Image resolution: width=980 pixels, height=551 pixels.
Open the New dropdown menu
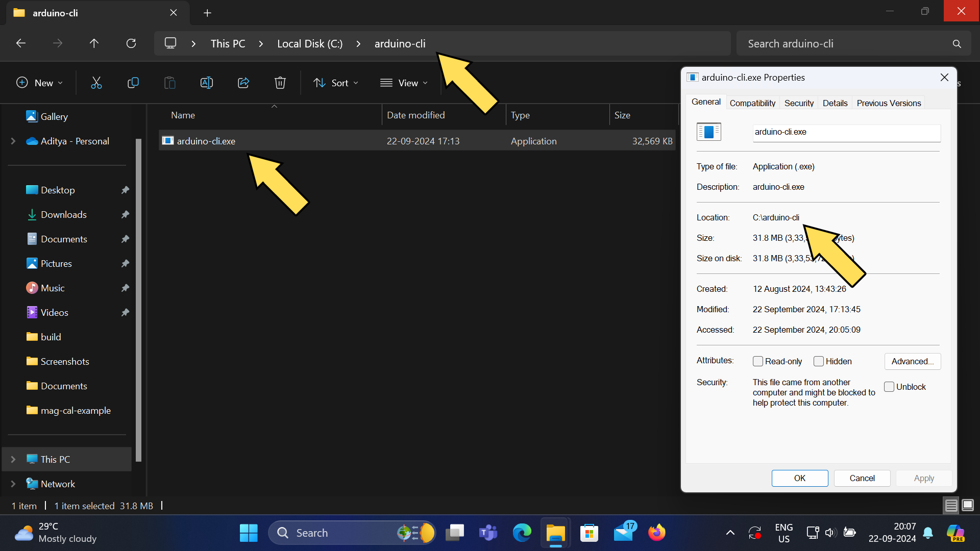tap(40, 83)
